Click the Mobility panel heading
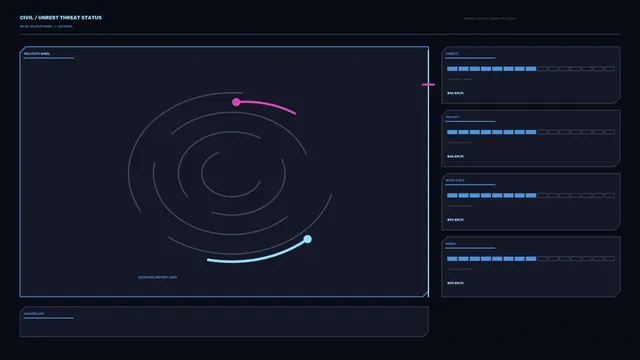The width and height of the screenshot is (640, 360). (452, 53)
